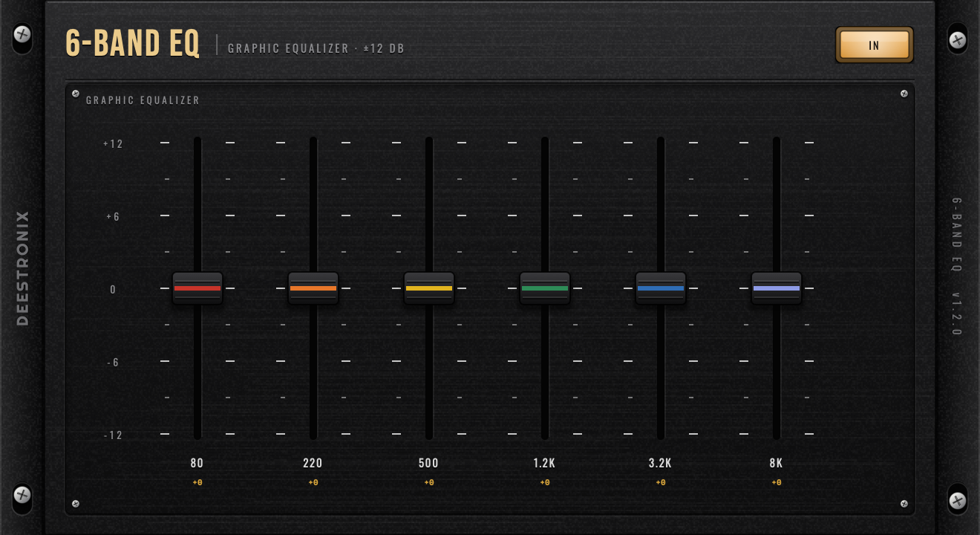This screenshot has width=980, height=535.
Task: Click the orange 220 Hz fader handle
Action: (x=313, y=288)
